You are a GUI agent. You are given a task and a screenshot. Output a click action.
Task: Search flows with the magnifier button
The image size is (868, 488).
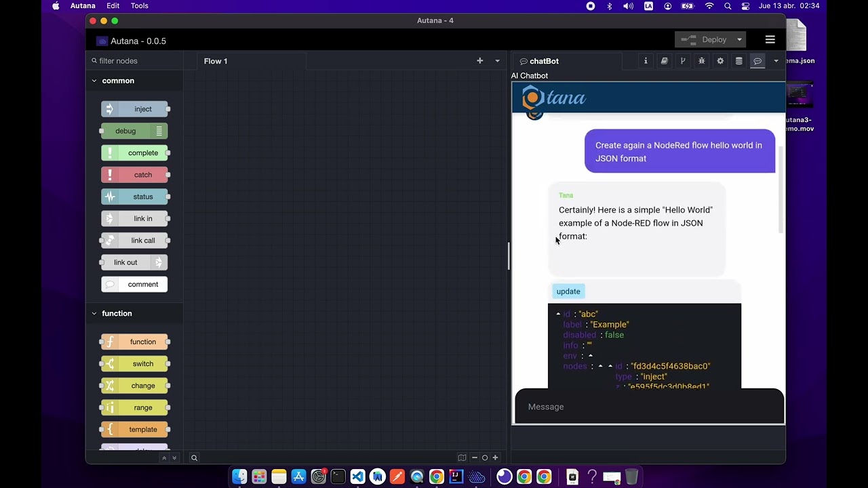click(x=194, y=458)
